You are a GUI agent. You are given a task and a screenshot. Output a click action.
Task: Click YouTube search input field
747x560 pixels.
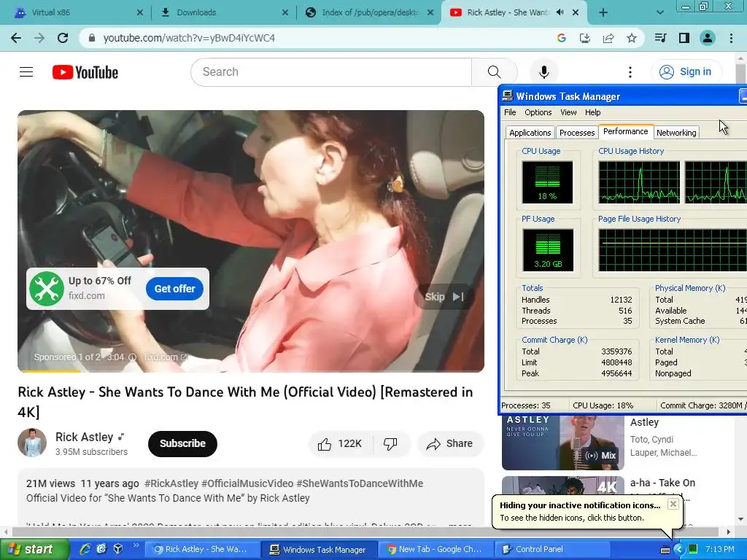331,72
